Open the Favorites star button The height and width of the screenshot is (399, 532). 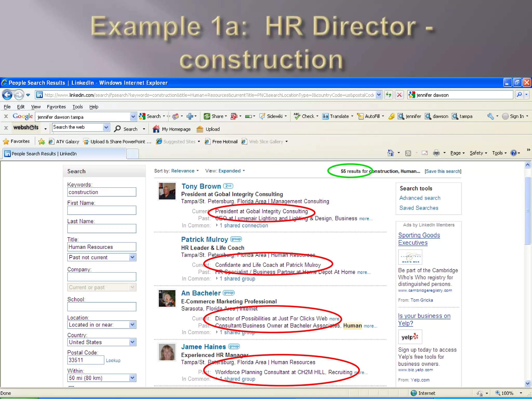click(x=16, y=141)
